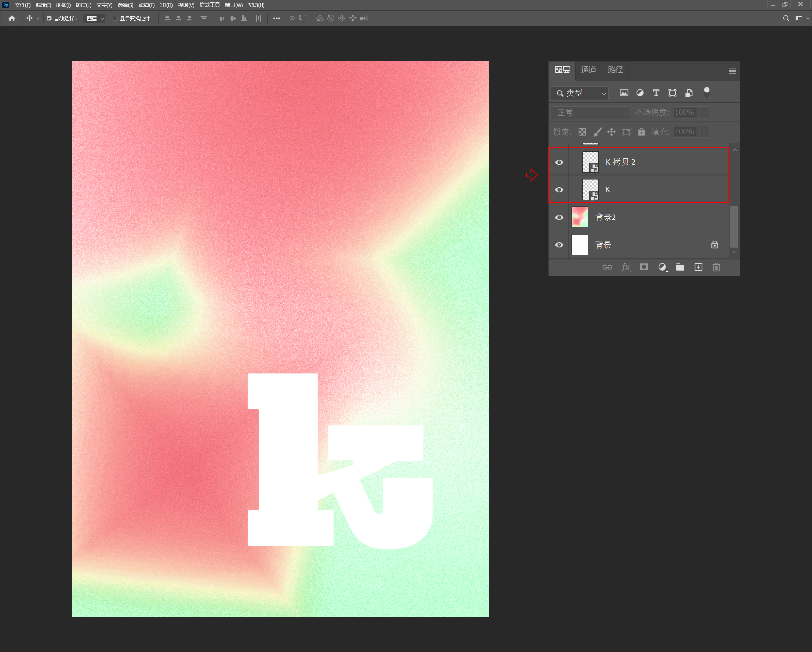This screenshot has width=812, height=652.
Task: Go to the Photoshop Home screen icon
Action: click(x=12, y=18)
